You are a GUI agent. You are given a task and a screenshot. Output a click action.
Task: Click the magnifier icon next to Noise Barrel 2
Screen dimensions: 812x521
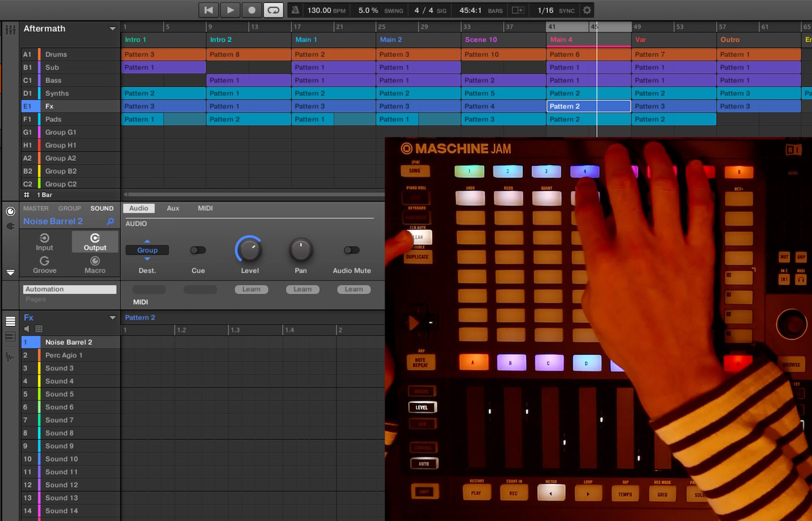[110, 221]
